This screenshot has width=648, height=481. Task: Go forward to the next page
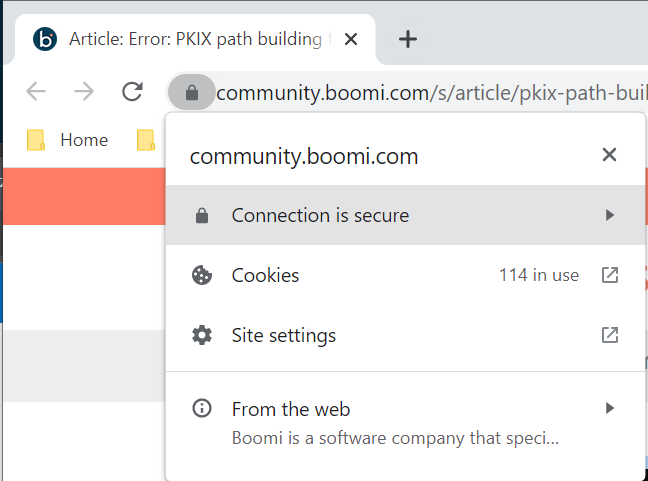[84, 93]
